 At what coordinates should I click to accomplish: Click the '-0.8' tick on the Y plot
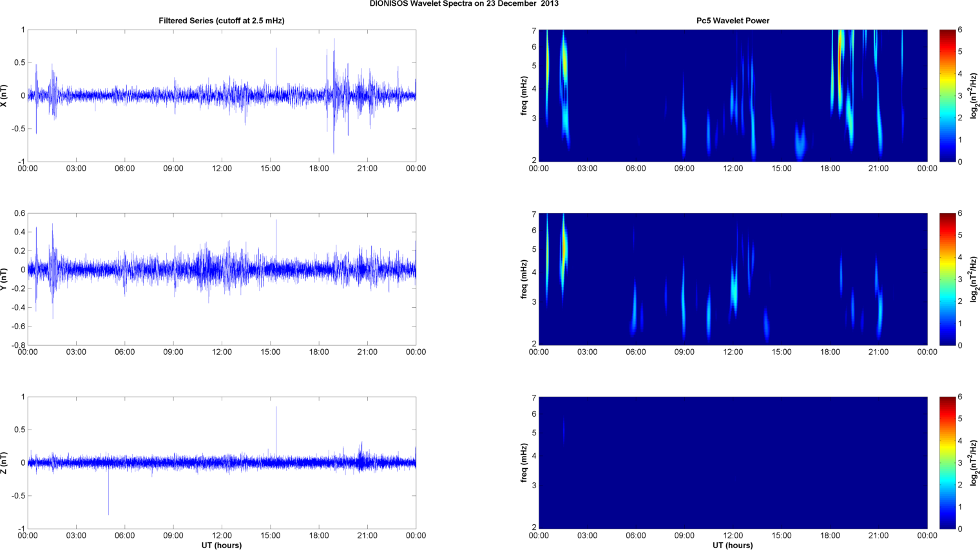point(17,345)
